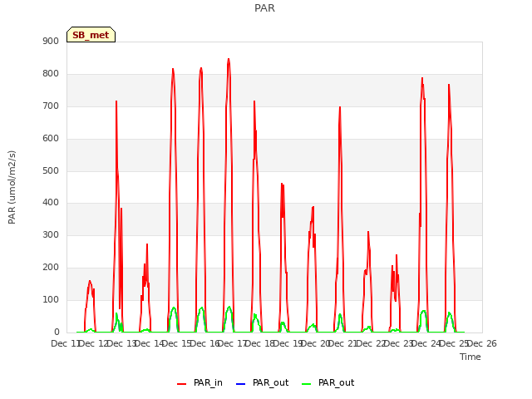
Task: Click the Time axis label
Action: [x=470, y=357]
